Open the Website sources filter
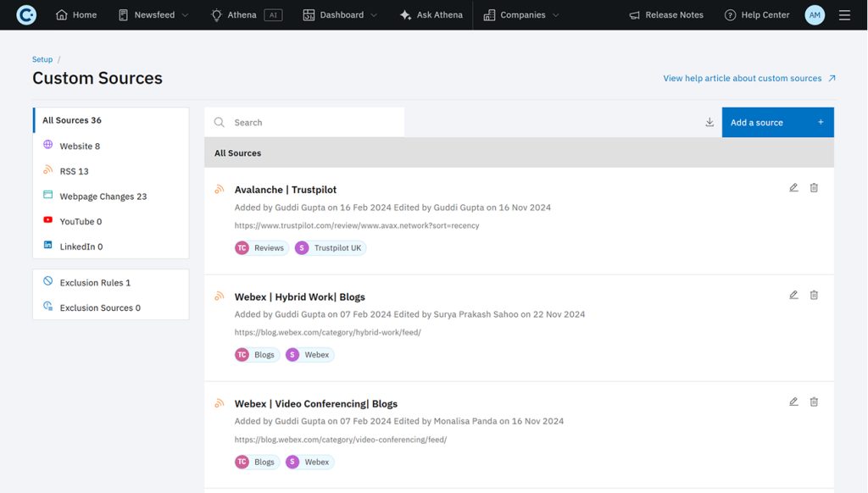 [x=79, y=146]
